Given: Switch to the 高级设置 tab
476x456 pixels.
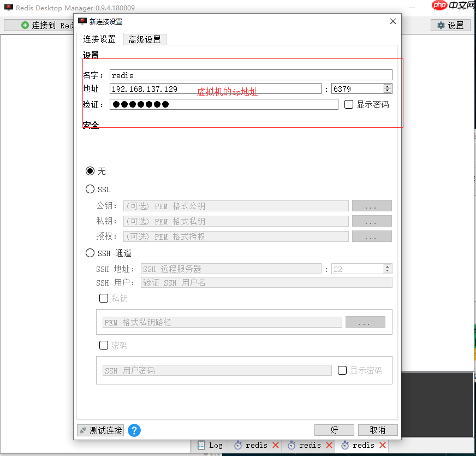Looking at the screenshot, I should [145, 39].
